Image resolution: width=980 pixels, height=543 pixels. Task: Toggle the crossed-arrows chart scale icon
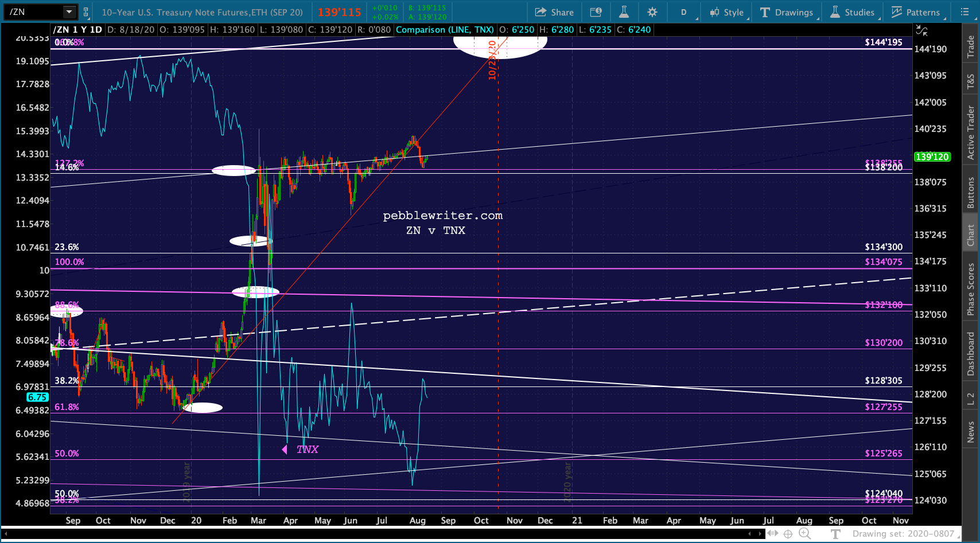922,30
